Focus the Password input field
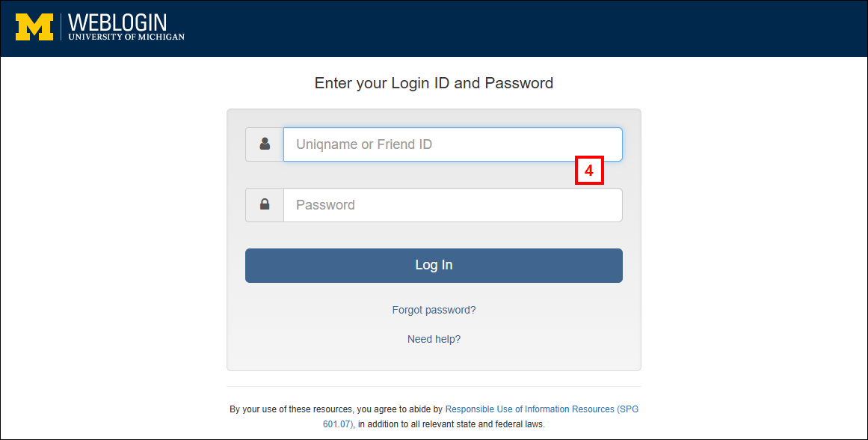868x440 pixels. tap(452, 205)
